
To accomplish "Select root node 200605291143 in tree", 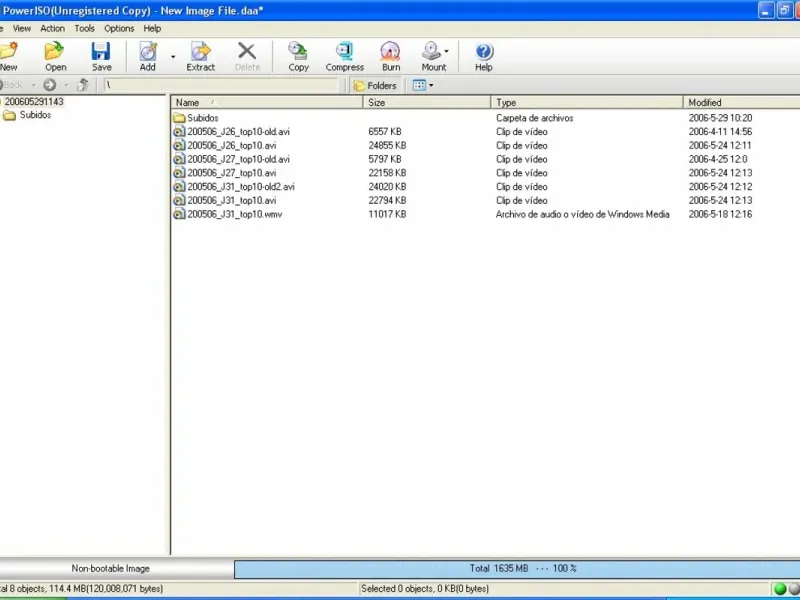I will [x=34, y=102].
